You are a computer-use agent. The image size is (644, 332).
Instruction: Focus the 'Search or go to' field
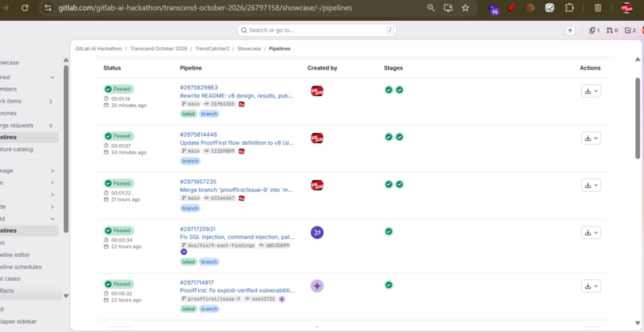(x=316, y=30)
